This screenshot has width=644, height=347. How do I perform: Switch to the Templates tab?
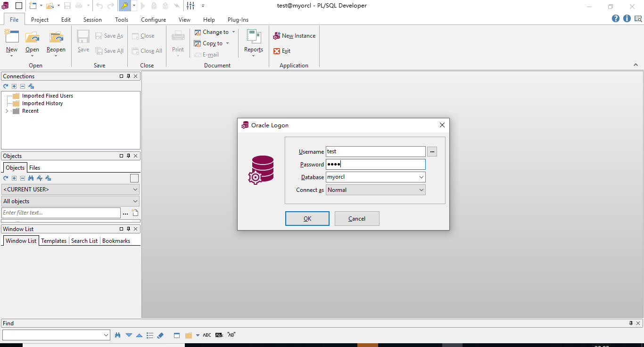pos(54,241)
